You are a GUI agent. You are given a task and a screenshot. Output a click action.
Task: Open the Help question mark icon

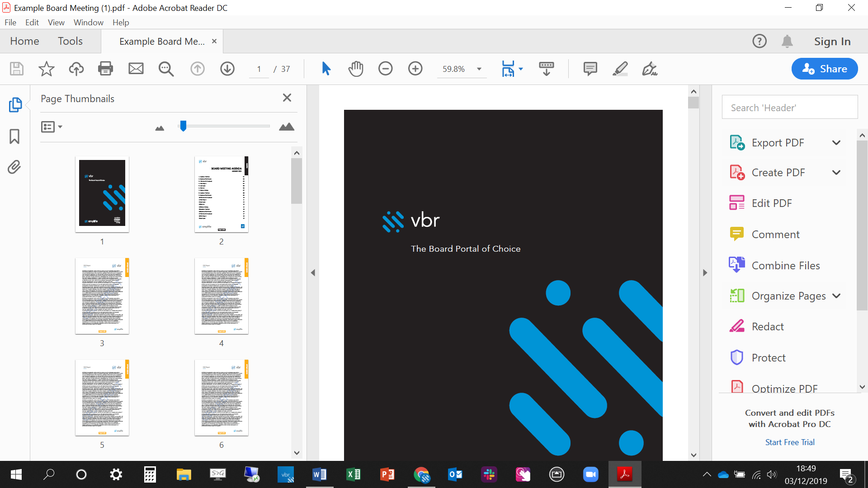(759, 41)
